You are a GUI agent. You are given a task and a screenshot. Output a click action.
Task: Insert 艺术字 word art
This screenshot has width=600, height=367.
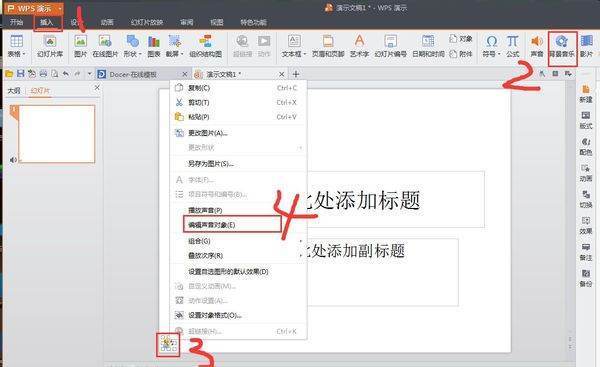pos(359,46)
